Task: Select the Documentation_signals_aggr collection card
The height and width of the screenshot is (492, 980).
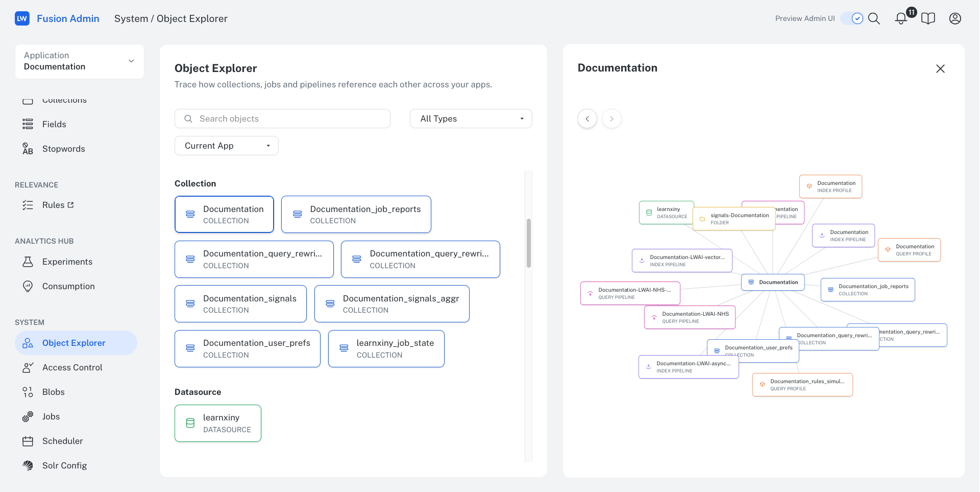Action: point(391,304)
